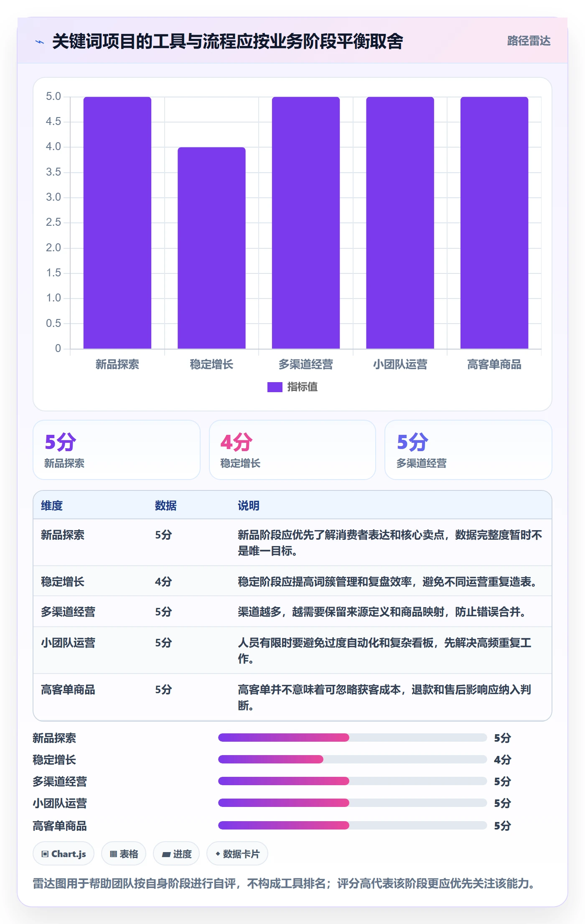585x924 pixels.
Task: Click the 数据卡片 tag chip
Action: coord(237,854)
